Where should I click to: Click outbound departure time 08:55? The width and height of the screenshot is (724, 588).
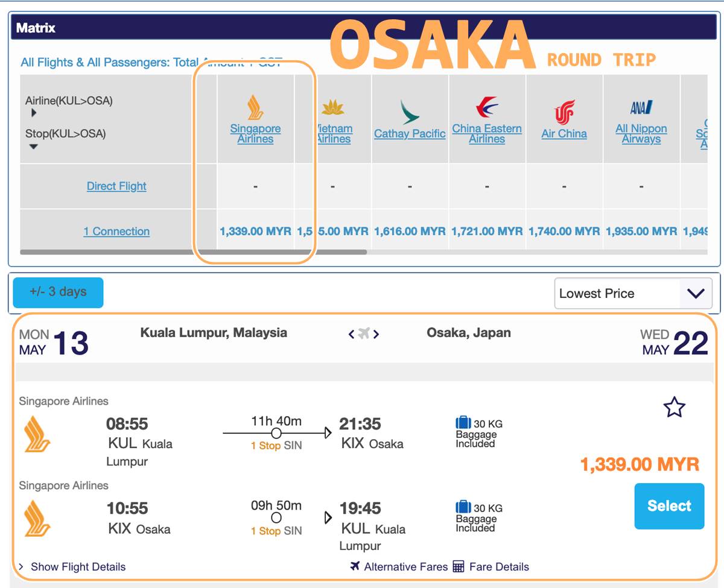(x=127, y=424)
